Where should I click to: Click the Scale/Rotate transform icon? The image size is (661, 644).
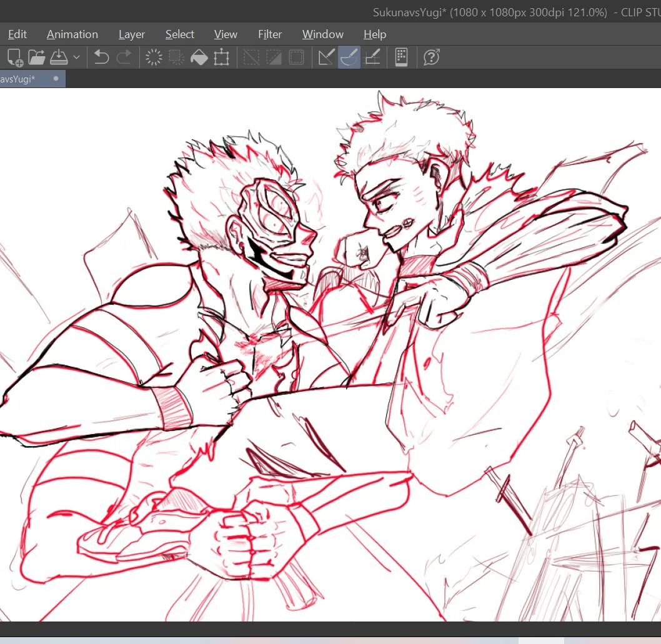[221, 57]
